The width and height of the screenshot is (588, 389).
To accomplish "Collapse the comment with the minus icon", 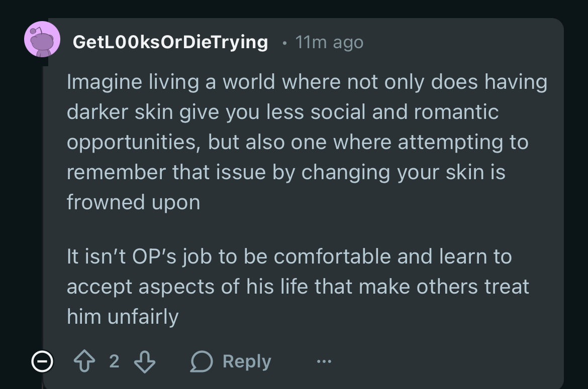I will point(42,361).
